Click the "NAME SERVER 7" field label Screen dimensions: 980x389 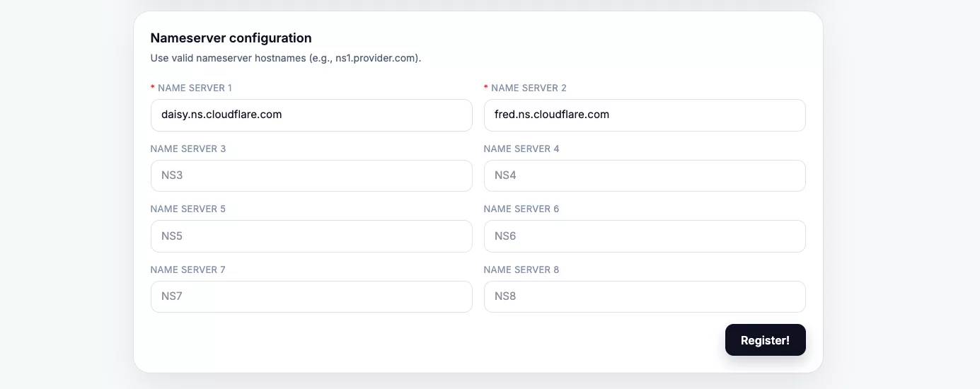point(188,270)
